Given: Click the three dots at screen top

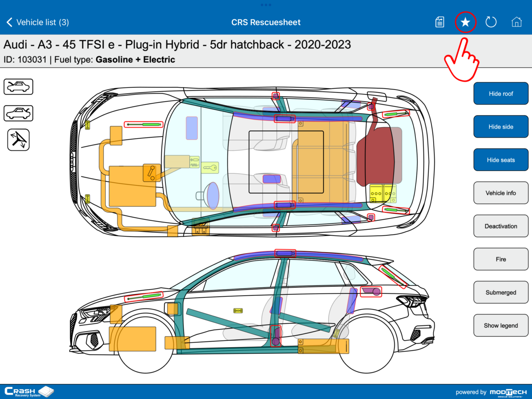Looking at the screenshot, I should [266, 5].
